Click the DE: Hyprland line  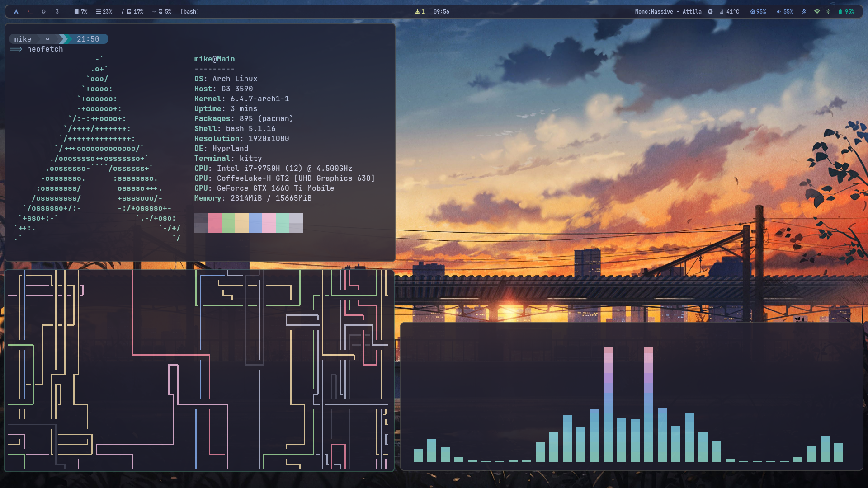click(221, 149)
